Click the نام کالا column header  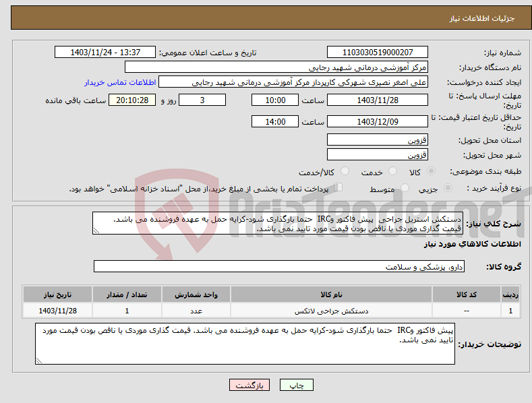(331, 294)
